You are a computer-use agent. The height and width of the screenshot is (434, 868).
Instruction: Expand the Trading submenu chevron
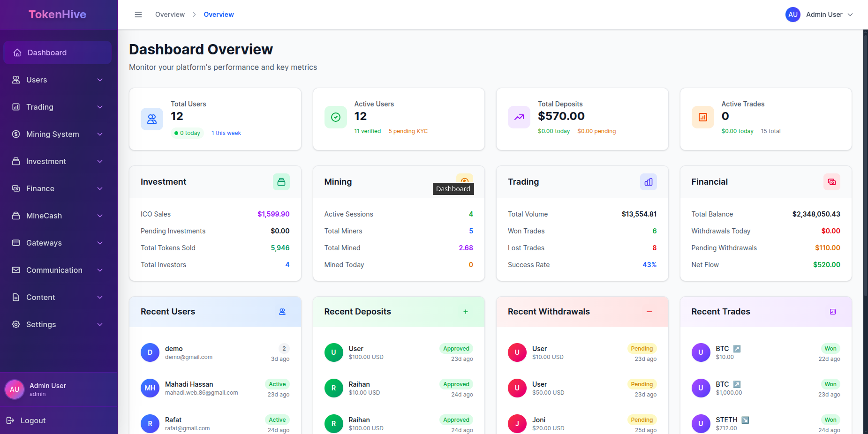[x=100, y=107]
